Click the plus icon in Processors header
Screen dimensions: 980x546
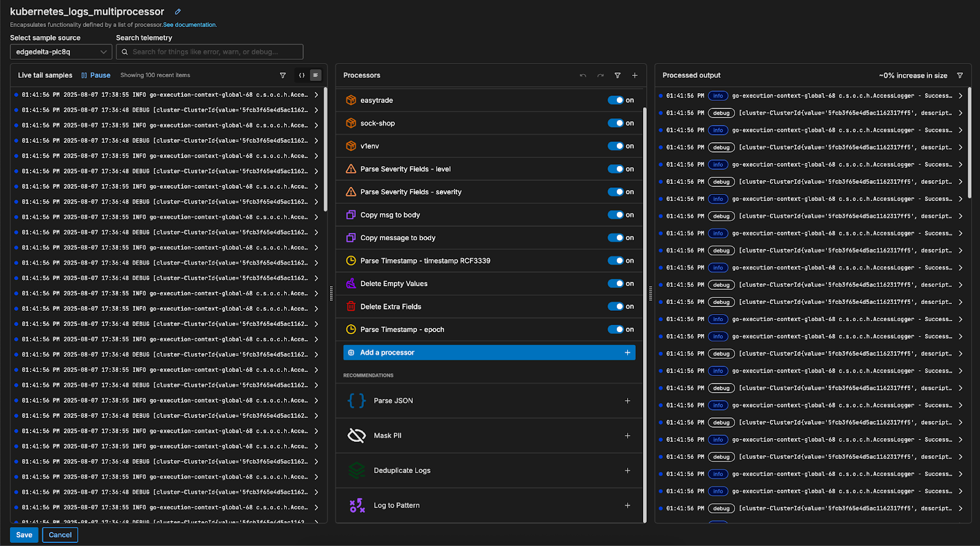pyautogui.click(x=635, y=75)
